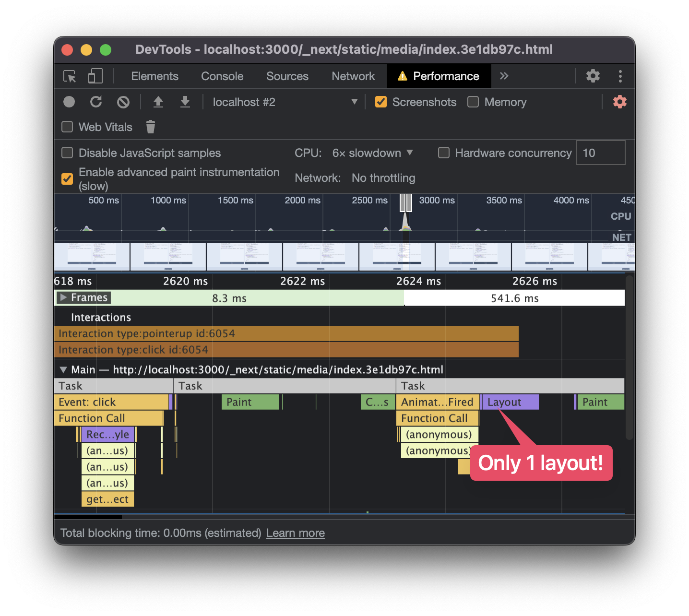Screen dimensions: 689x616
Task: Click the Total blocking time status text
Action: pos(161,533)
